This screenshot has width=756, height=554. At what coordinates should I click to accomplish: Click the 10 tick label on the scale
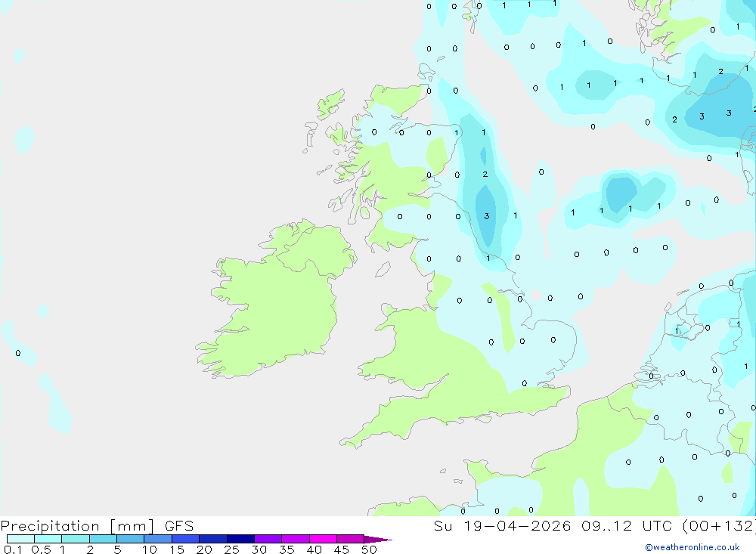[x=150, y=549]
